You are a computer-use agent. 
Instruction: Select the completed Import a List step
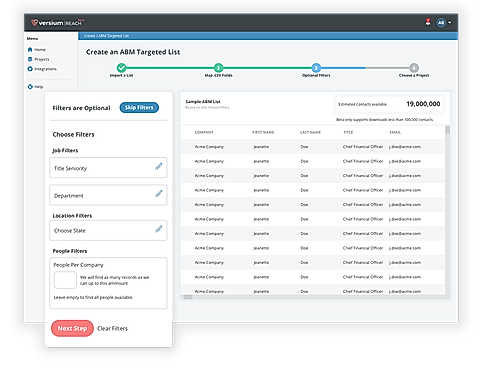[x=121, y=68]
